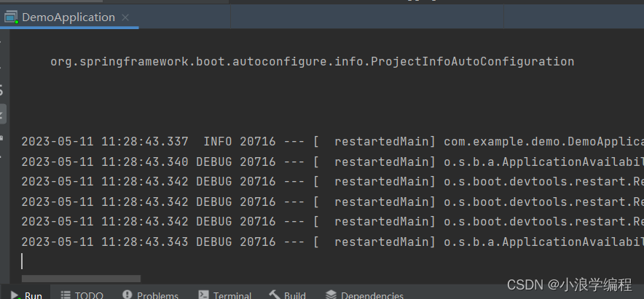Click the console horizontal scrollbar thumb
Screen dimensions: 644x299
click(x=81, y=279)
